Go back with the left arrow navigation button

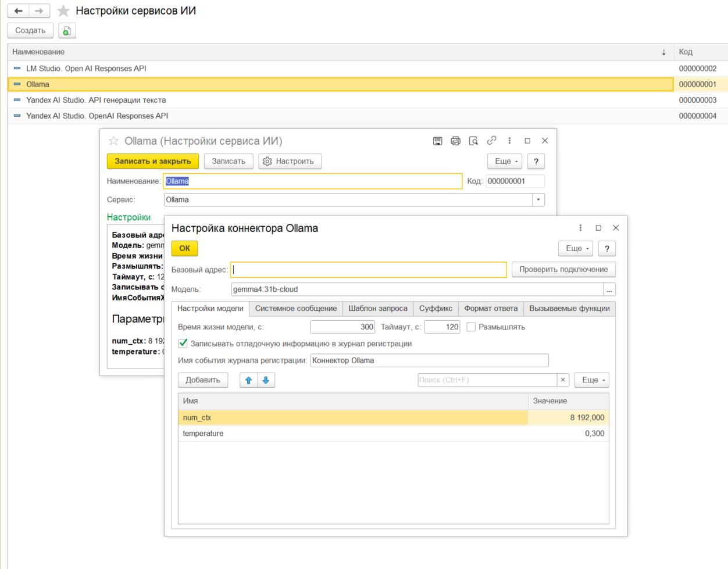19,11
